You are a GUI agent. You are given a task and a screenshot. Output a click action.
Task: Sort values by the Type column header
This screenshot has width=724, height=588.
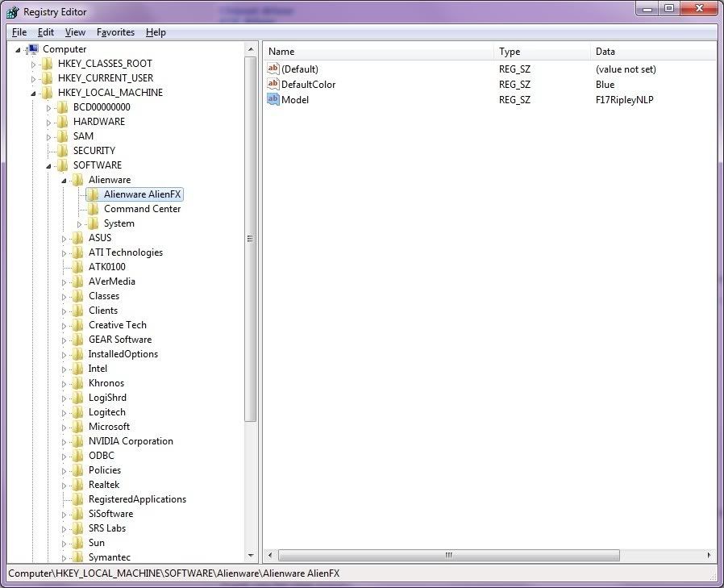[x=542, y=52]
